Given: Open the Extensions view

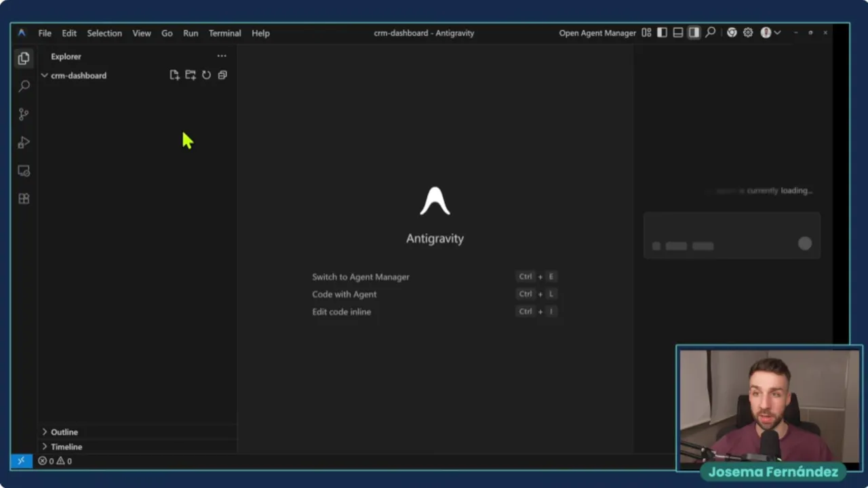Looking at the screenshot, I should pyautogui.click(x=24, y=199).
